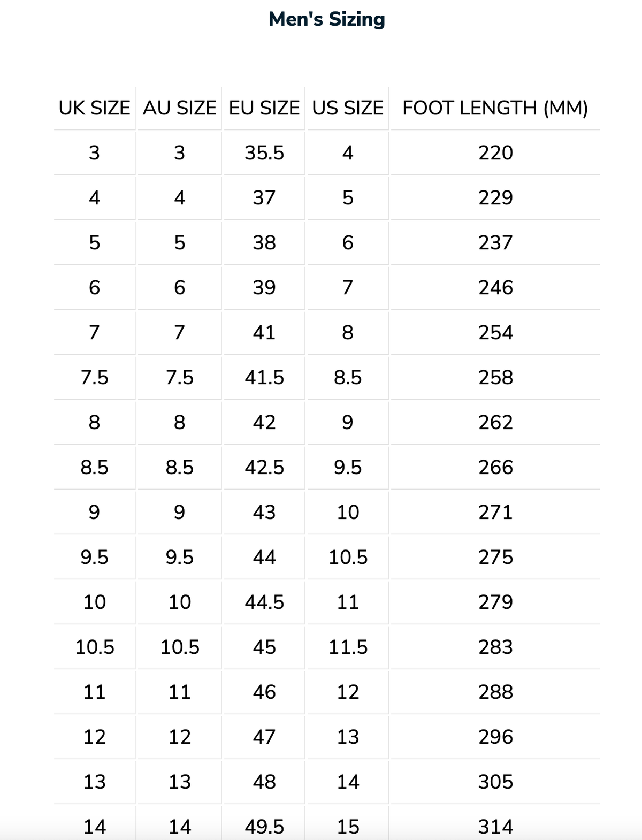The height and width of the screenshot is (840, 642).
Task: Click foot length value 305
Action: click(x=495, y=782)
